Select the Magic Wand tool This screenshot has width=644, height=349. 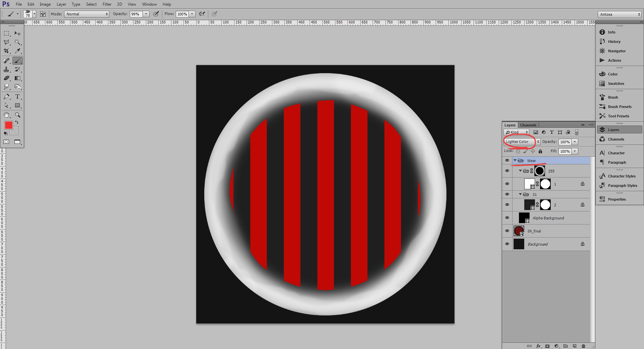click(17, 42)
